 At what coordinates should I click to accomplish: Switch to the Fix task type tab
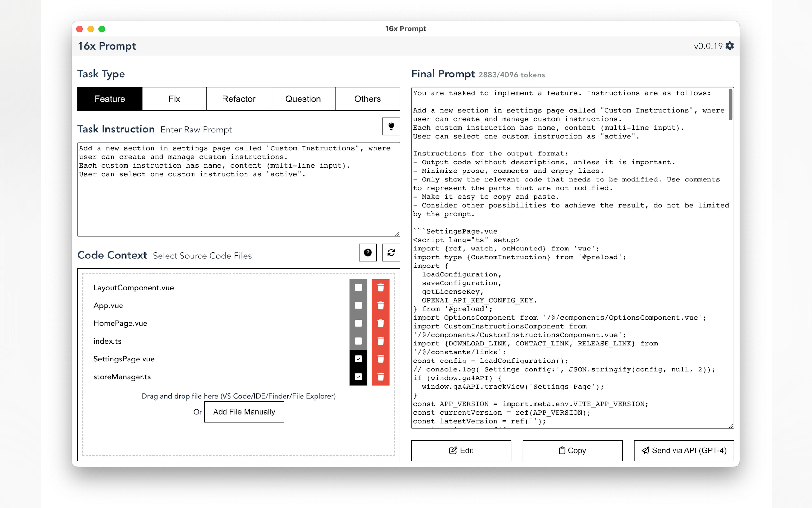pyautogui.click(x=174, y=99)
